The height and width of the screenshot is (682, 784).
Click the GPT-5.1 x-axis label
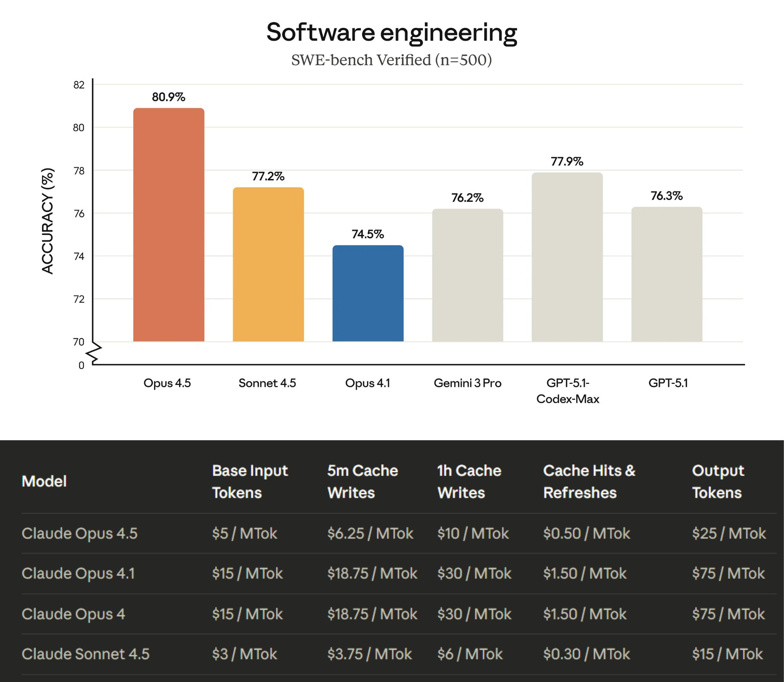(x=668, y=383)
